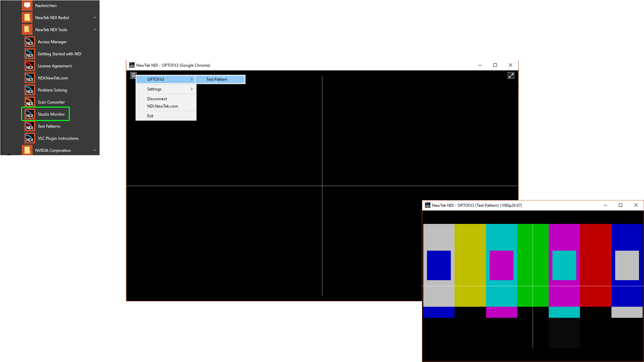Expand the Settings submenu arrow
This screenshot has height=362, width=644.
coord(192,89)
